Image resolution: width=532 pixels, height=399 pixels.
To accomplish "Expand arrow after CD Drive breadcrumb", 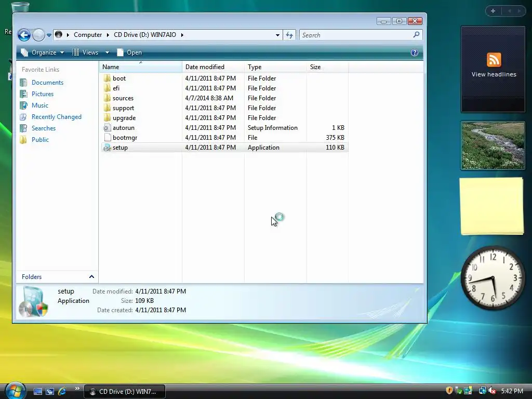I will [x=182, y=35].
